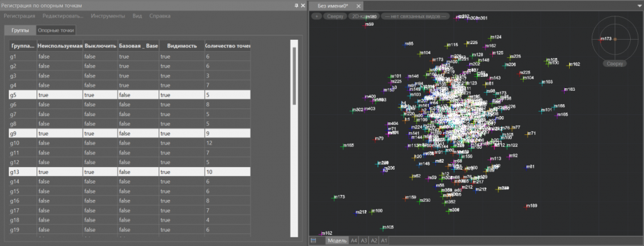The height and width of the screenshot is (246, 644).
Task: Switch to the Опорные точки tab
Action: point(55,30)
